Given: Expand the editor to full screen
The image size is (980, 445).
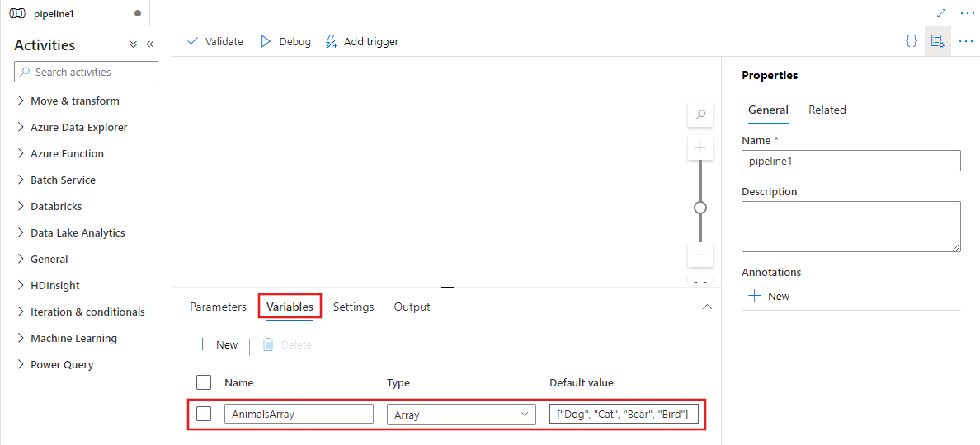Looking at the screenshot, I should pyautogui.click(x=942, y=13).
